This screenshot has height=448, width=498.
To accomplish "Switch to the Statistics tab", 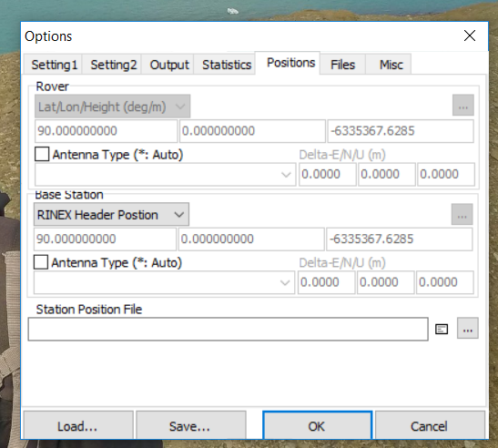I will (x=227, y=65).
